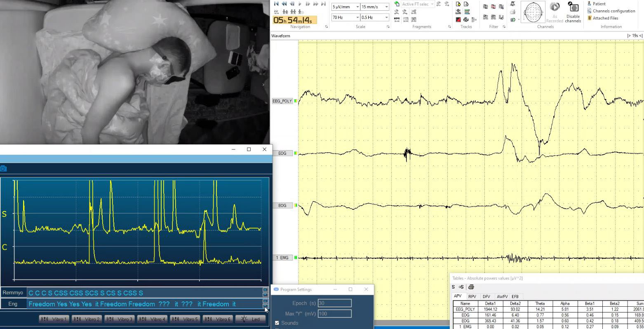Open Channels configuration

click(613, 11)
